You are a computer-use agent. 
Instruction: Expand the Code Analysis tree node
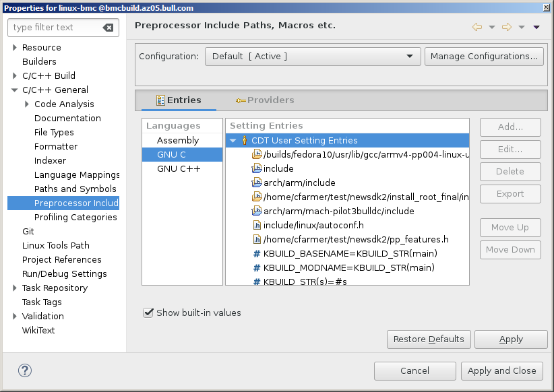tap(27, 104)
